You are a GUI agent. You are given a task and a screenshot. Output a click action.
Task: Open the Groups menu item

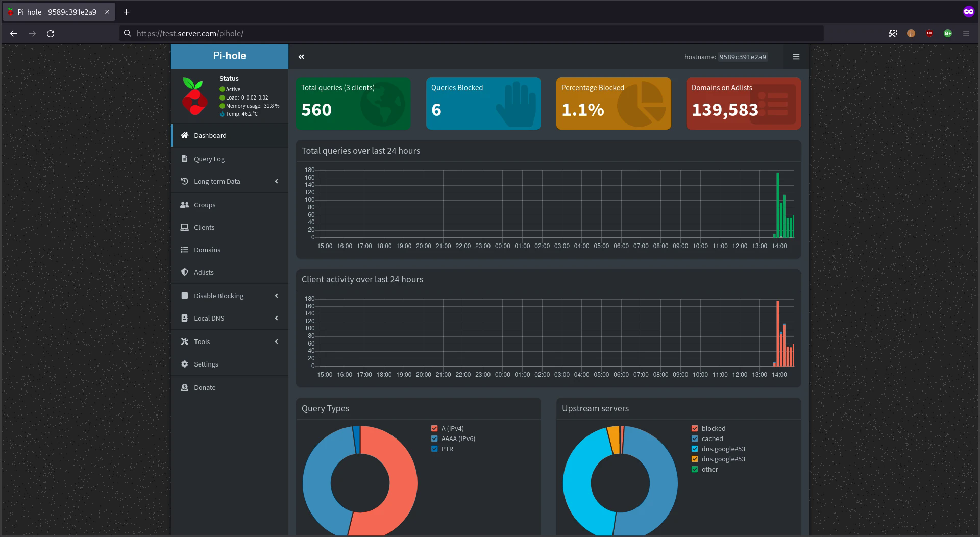(230, 205)
